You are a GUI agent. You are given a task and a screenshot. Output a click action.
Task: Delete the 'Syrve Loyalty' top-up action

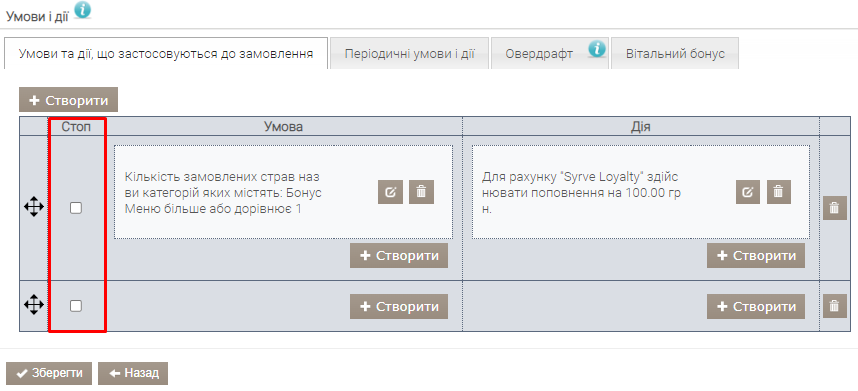779,192
